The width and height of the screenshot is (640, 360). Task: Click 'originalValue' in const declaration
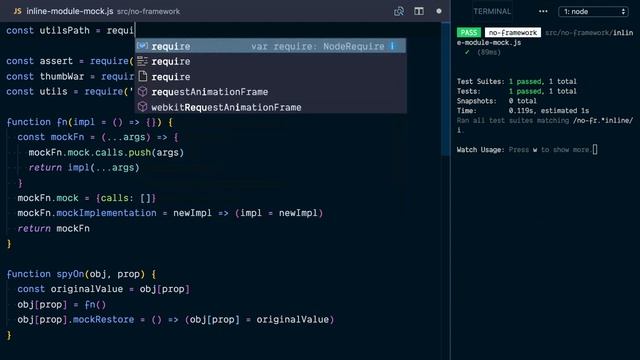87,289
